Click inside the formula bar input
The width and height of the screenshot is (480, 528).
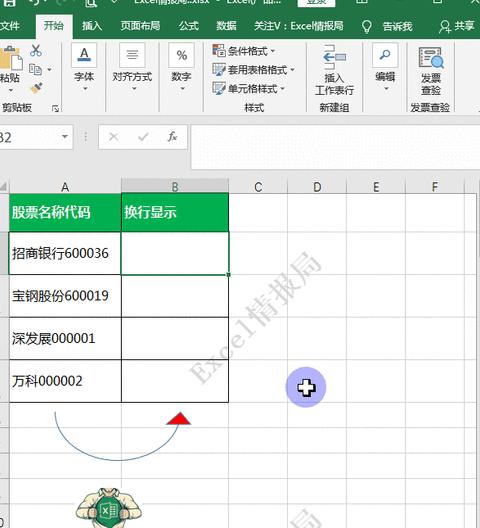[x=335, y=147]
